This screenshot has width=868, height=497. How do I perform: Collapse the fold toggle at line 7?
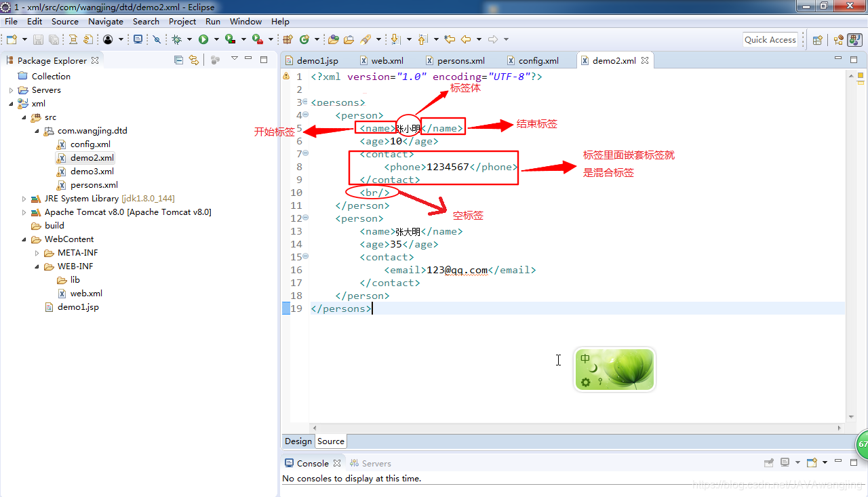[306, 154]
